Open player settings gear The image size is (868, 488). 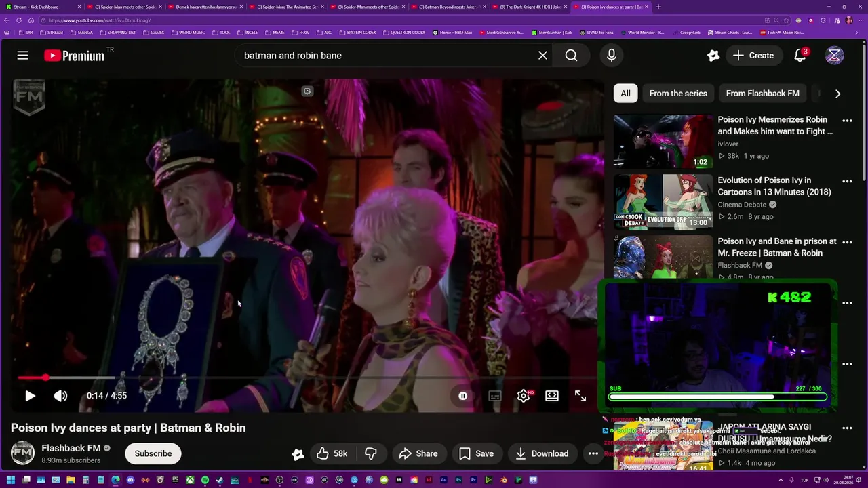pos(524,396)
